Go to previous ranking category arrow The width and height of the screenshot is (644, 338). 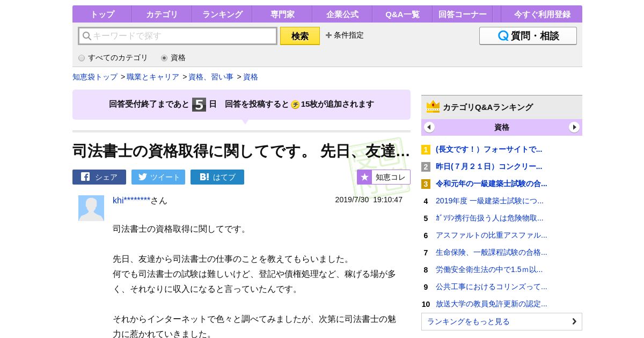pos(429,127)
